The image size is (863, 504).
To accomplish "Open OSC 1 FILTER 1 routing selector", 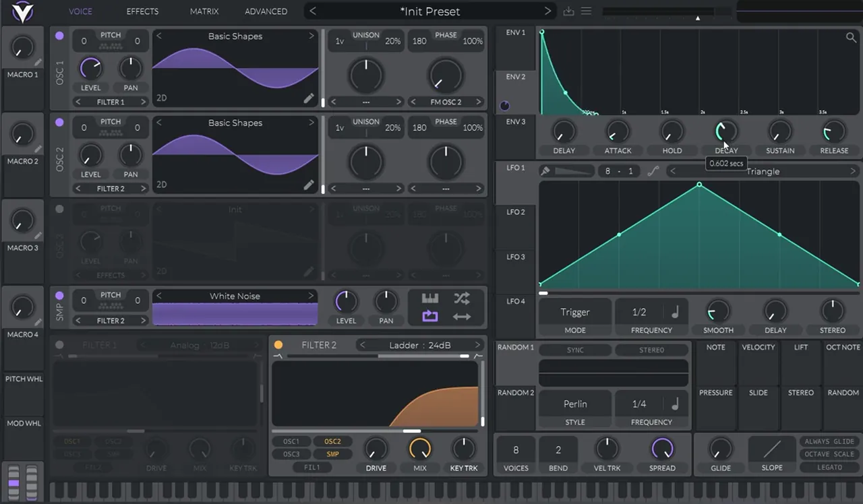I will coord(111,102).
